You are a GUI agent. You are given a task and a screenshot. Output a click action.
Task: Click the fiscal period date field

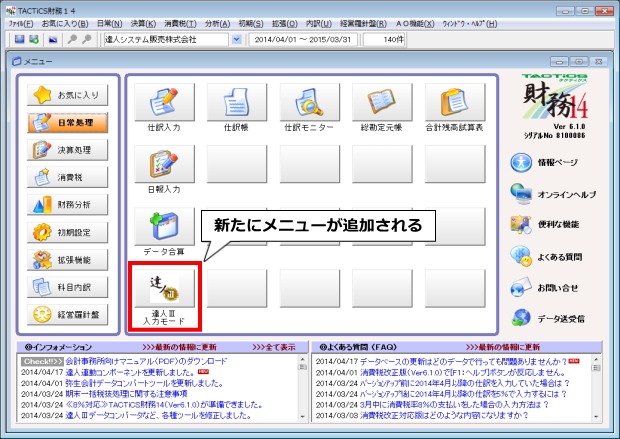303,39
